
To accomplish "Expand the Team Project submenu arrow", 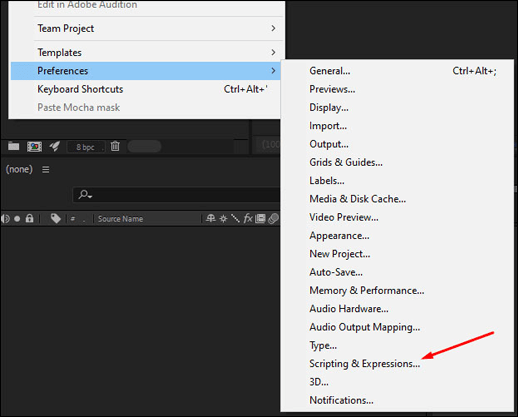I will click(273, 28).
